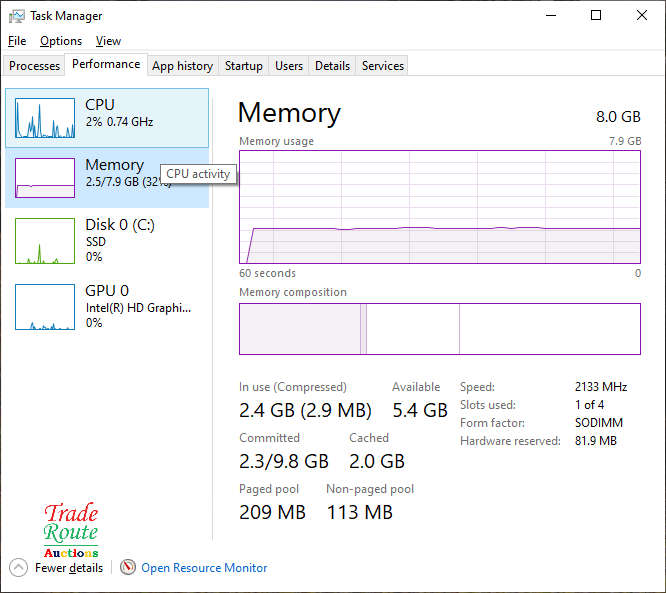666x593 pixels.
Task: Click the GPU 0 activity graph thumbnail
Action: coord(45,307)
